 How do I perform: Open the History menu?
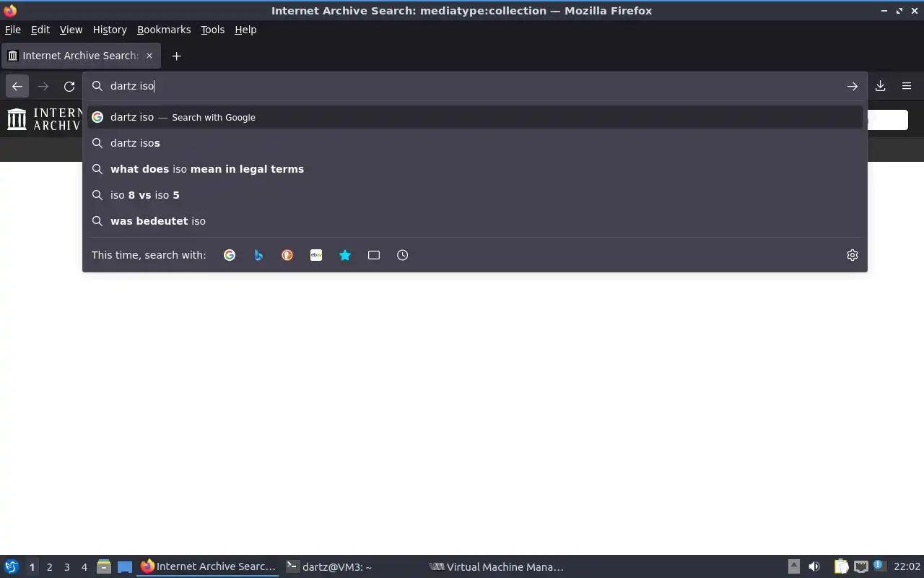tap(110, 30)
